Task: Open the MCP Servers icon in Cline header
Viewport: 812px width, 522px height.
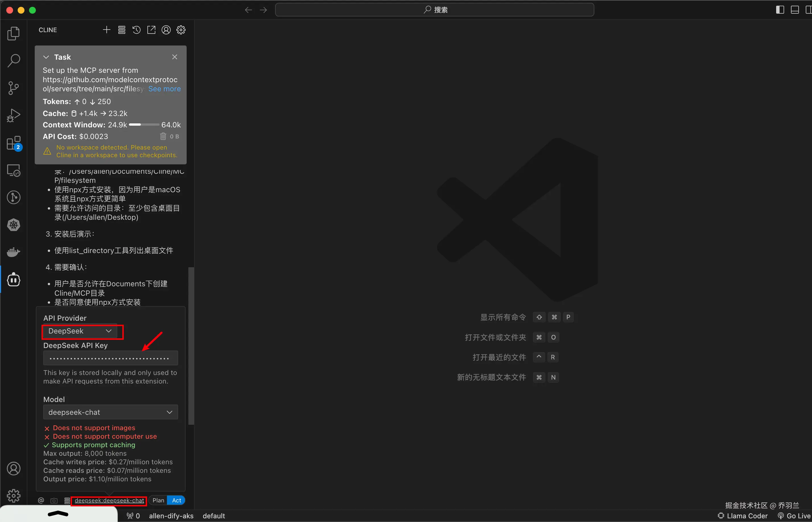Action: pos(121,30)
